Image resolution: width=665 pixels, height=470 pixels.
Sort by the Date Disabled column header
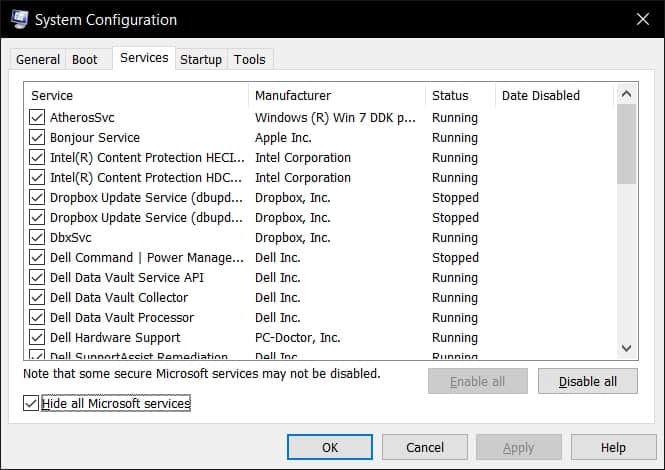[x=554, y=95]
